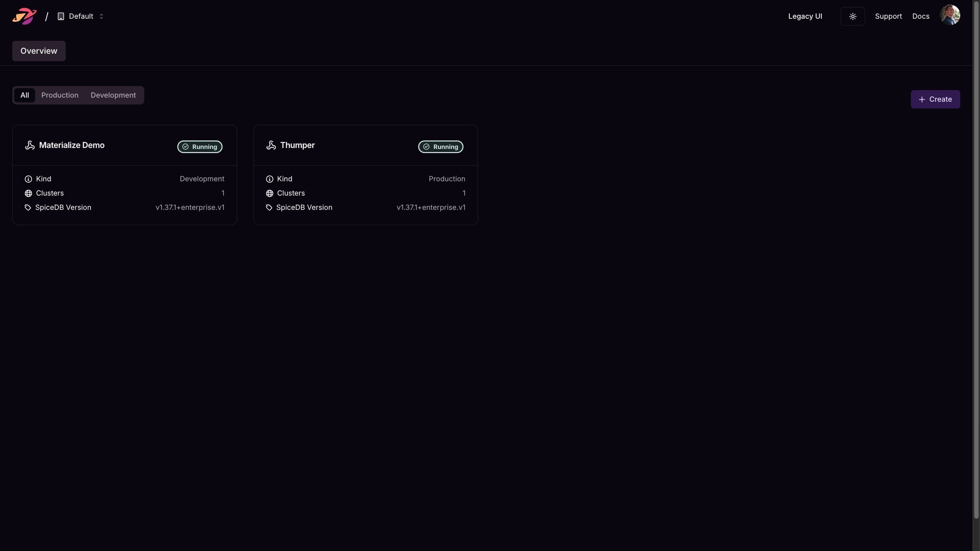Click the Clusters globe icon in Materialize Demo
This screenshot has height=551, width=980.
(x=28, y=194)
